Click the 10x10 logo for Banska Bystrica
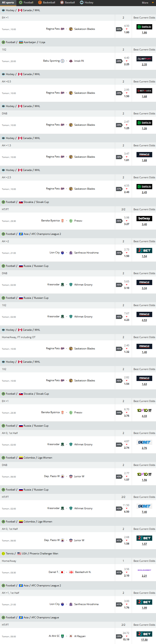156x644 pixels. coord(144,410)
